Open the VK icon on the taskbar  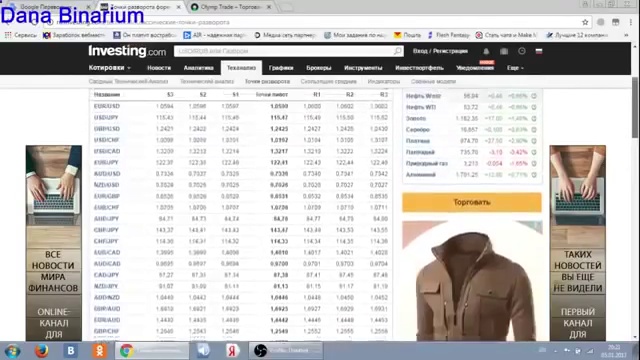click(x=71, y=351)
